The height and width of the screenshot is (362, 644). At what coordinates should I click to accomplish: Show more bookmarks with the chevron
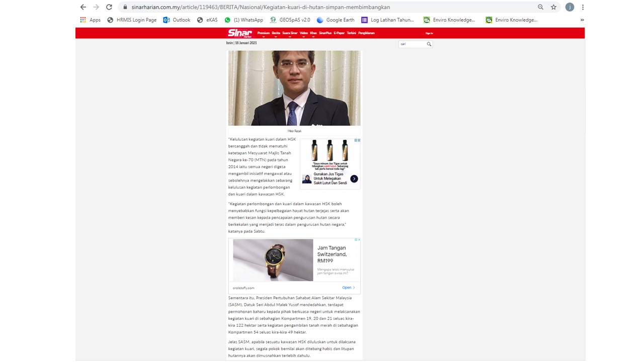[x=582, y=20]
